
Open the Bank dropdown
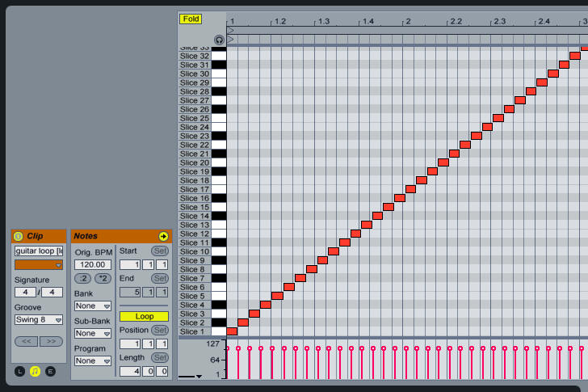click(x=93, y=306)
